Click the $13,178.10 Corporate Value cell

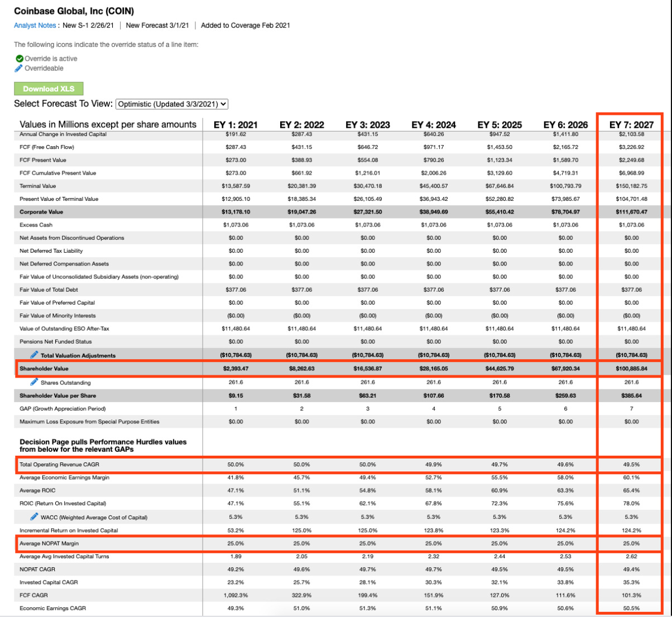(x=236, y=212)
